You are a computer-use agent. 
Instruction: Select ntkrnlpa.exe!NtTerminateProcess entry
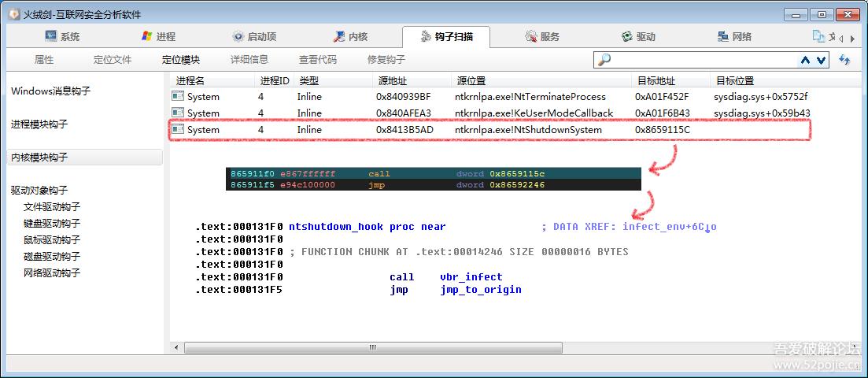coord(530,97)
